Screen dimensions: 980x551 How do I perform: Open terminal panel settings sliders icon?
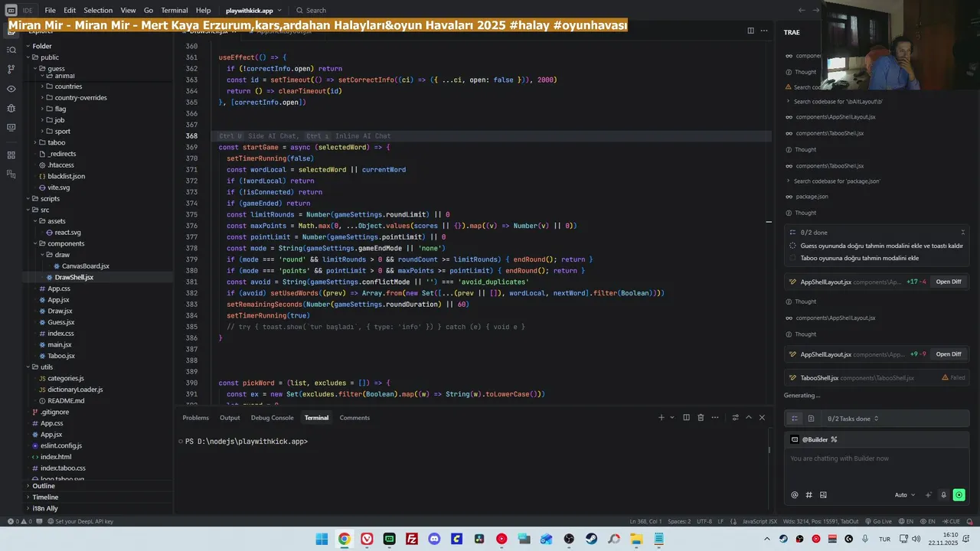pos(735,418)
